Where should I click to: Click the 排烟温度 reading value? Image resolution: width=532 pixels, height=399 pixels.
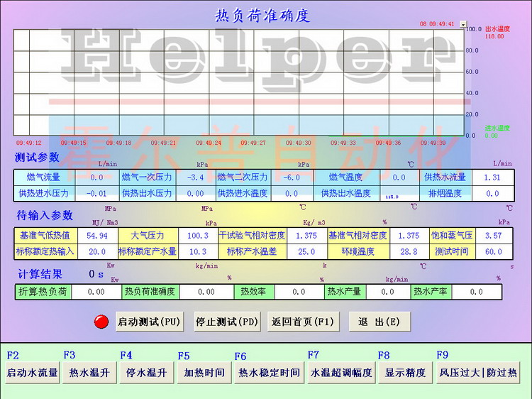492,194
